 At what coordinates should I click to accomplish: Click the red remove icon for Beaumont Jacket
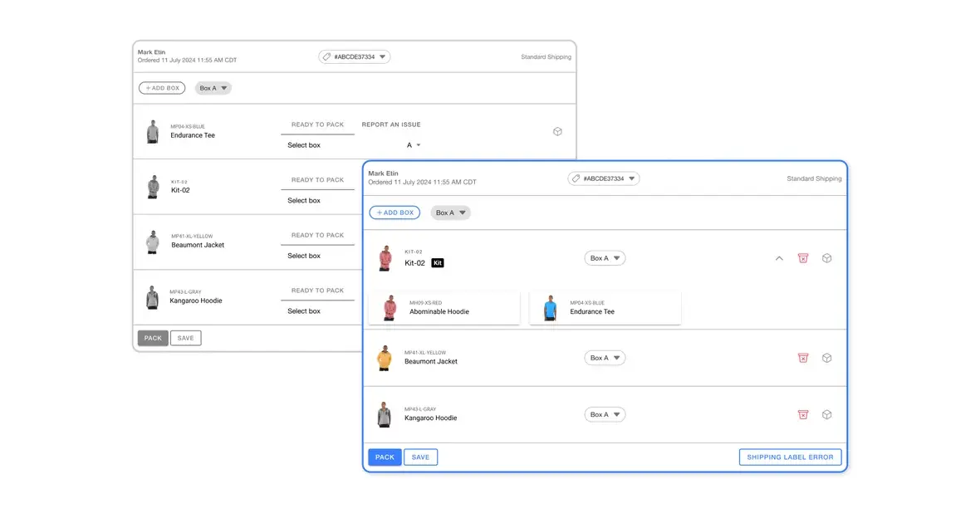[x=803, y=358]
